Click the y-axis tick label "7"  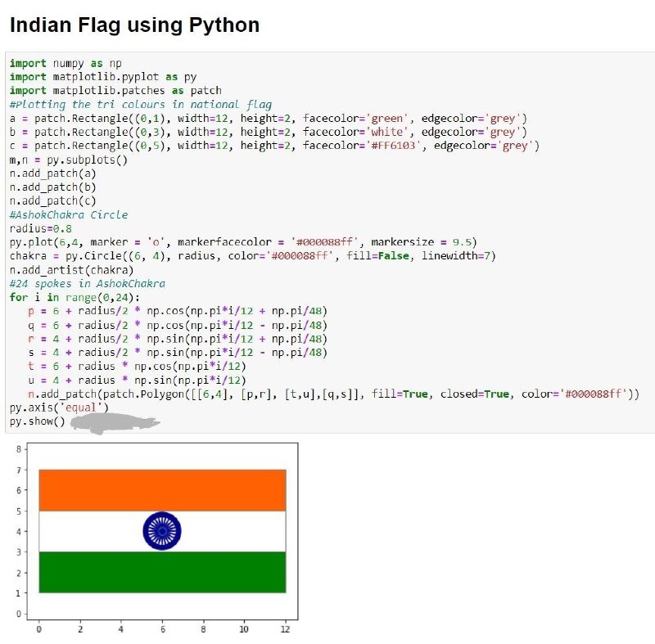pos(19,471)
